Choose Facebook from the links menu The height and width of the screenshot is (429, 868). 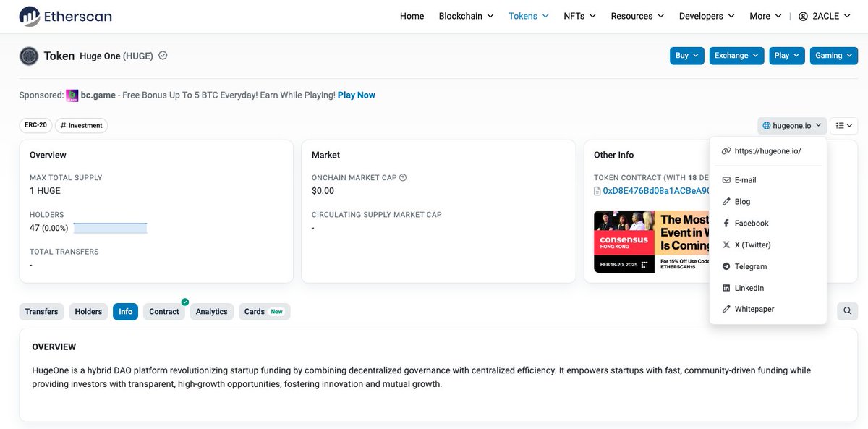tap(768, 224)
